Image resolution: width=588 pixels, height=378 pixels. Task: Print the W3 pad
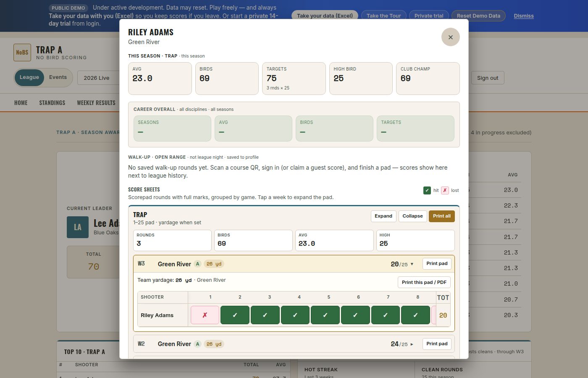[437, 263]
